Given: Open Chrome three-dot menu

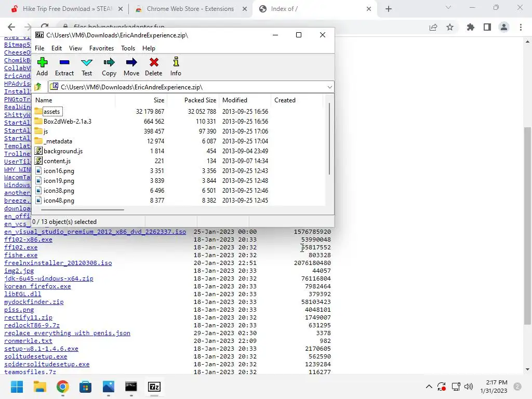Looking at the screenshot, I should pos(521,27).
